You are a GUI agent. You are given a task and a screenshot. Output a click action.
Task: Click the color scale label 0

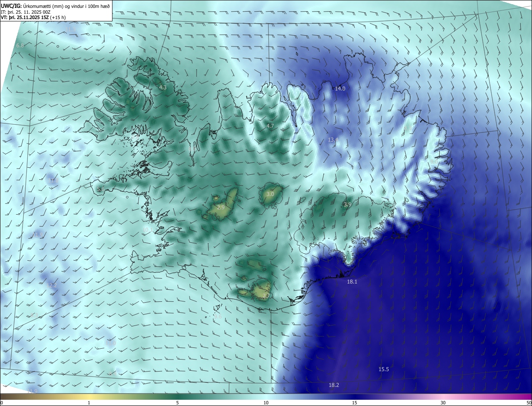tap(2, 403)
